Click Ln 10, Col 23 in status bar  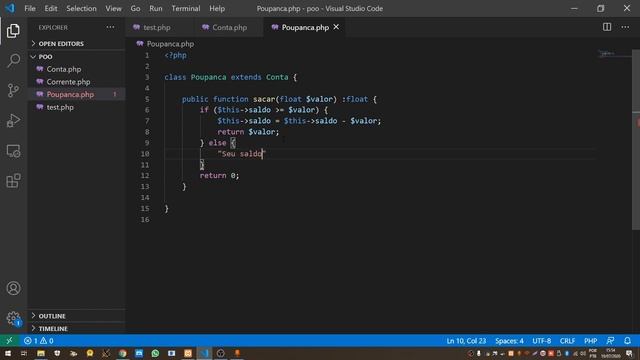tap(466, 340)
